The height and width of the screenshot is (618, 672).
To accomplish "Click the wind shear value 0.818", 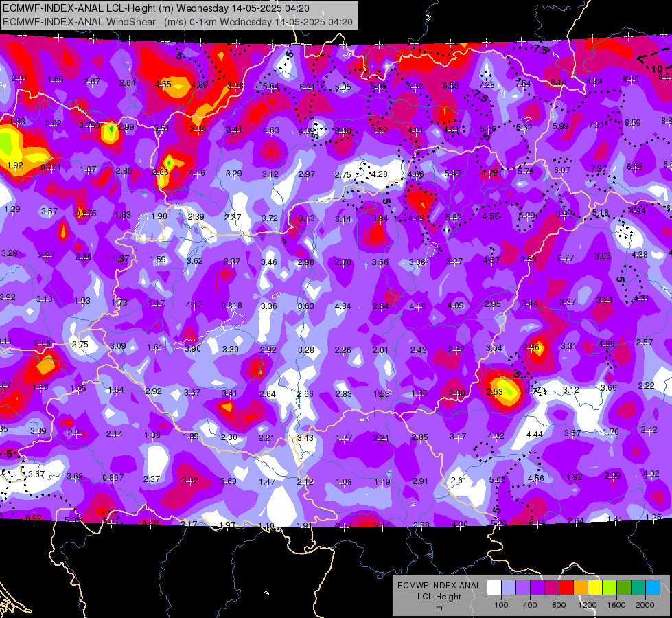I will click(231, 306).
